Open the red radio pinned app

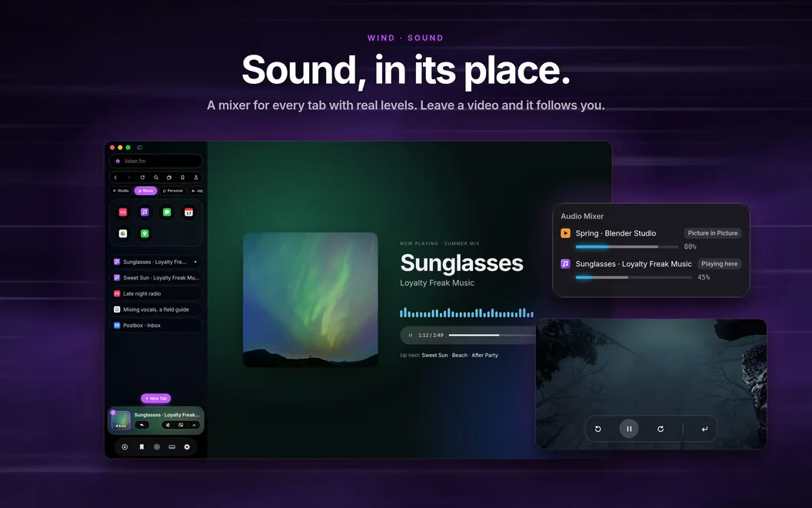[123, 212]
